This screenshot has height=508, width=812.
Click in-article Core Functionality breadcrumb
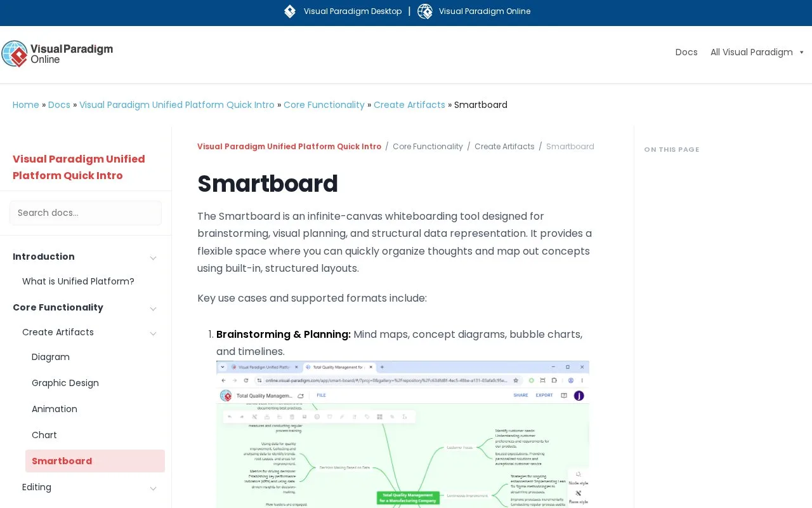coord(428,147)
